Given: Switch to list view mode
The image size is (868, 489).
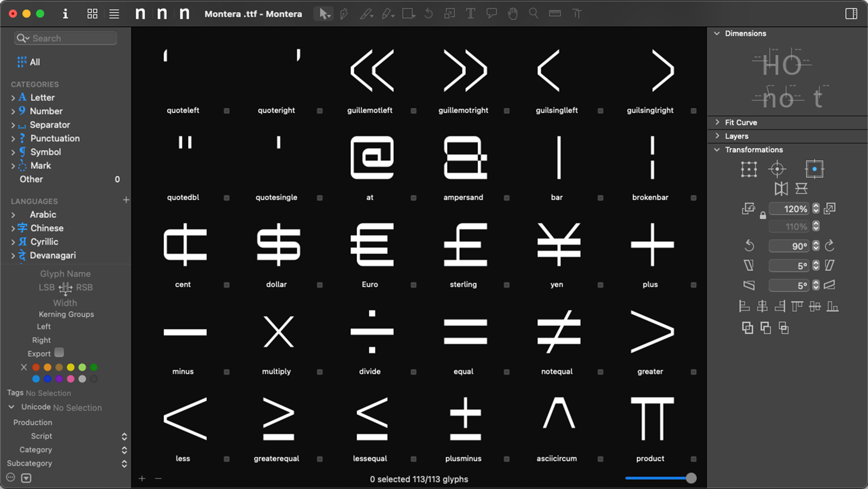Looking at the screenshot, I should tap(114, 14).
